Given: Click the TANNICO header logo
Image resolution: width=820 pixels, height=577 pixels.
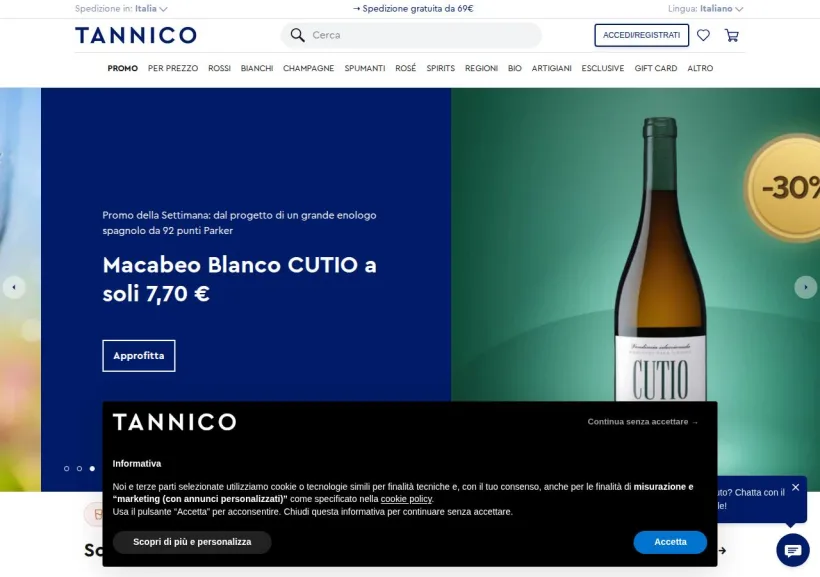Looking at the screenshot, I should 136,35.
